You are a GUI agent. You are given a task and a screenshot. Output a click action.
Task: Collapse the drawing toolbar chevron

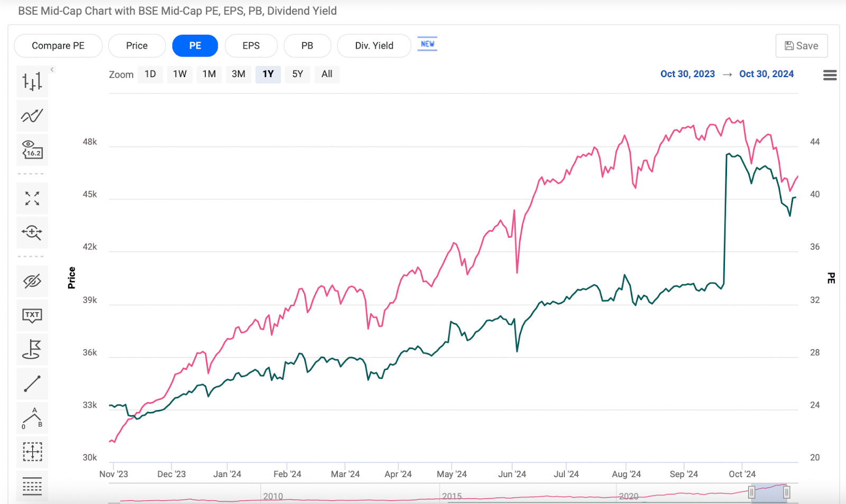(52, 70)
